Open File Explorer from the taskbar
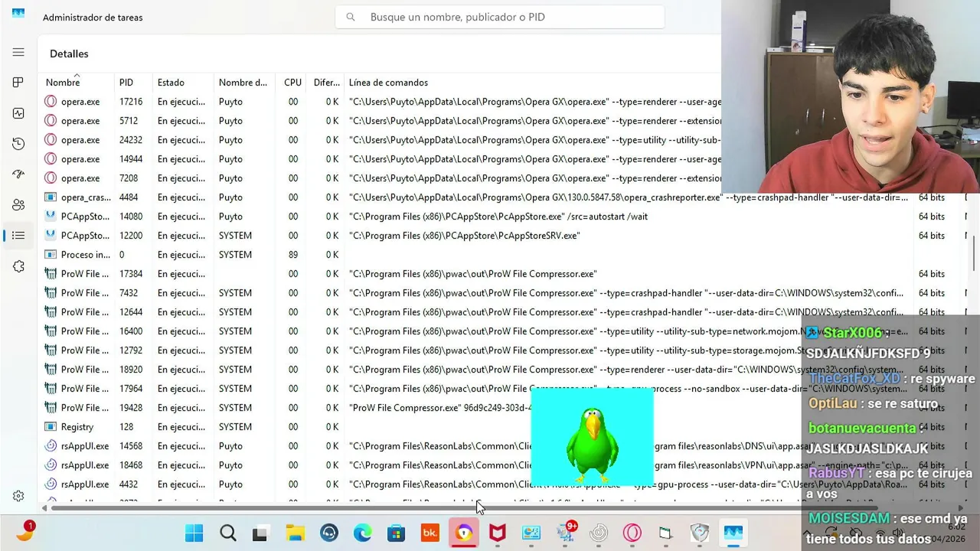Image resolution: width=980 pixels, height=551 pixels. point(296,533)
